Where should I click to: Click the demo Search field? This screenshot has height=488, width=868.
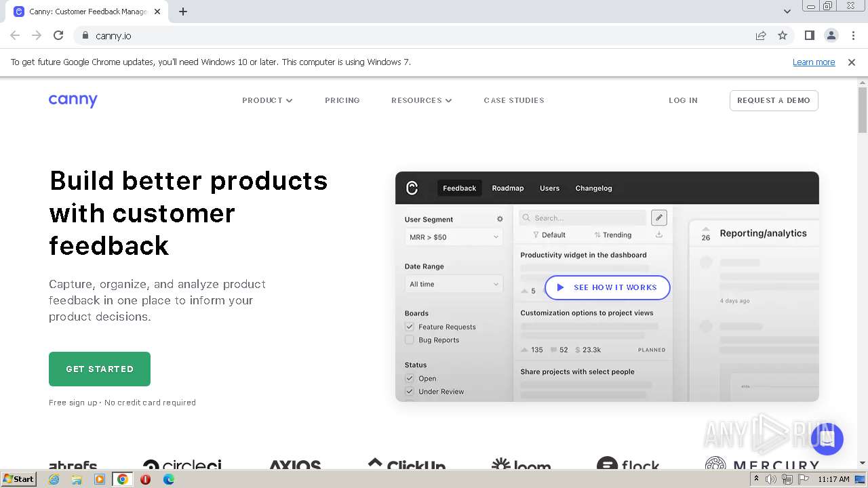point(583,218)
